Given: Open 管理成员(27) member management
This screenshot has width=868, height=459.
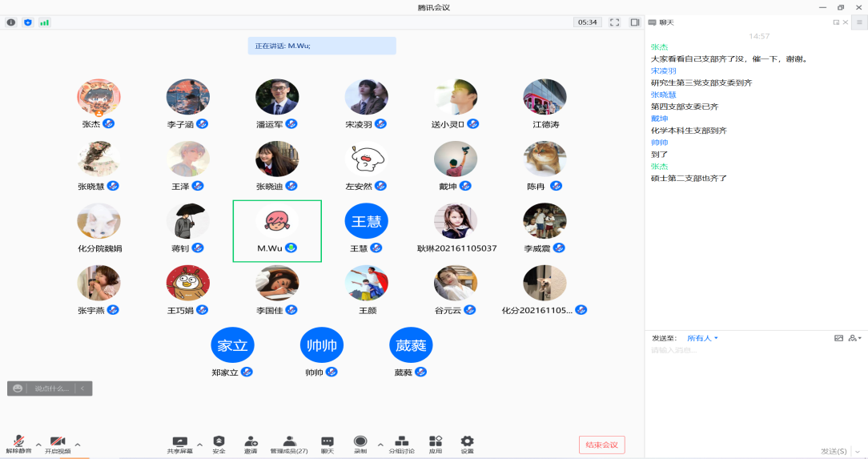Looking at the screenshot, I should click(289, 443).
